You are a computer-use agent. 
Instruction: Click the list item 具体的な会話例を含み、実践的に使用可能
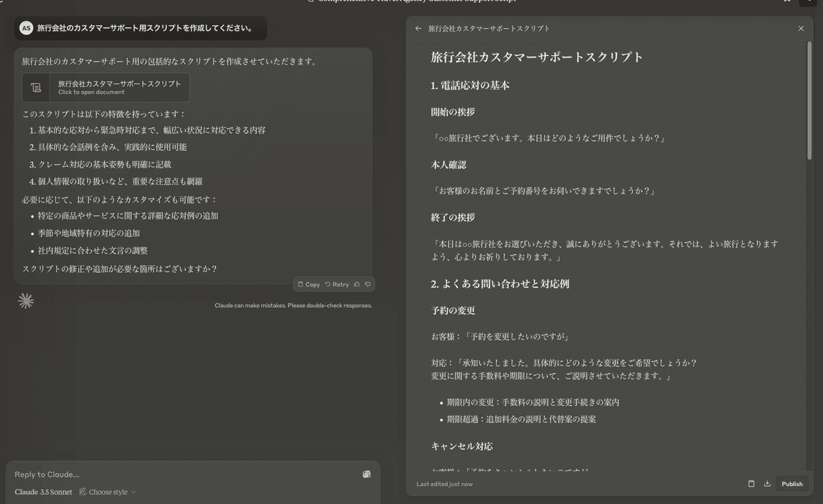click(x=112, y=147)
